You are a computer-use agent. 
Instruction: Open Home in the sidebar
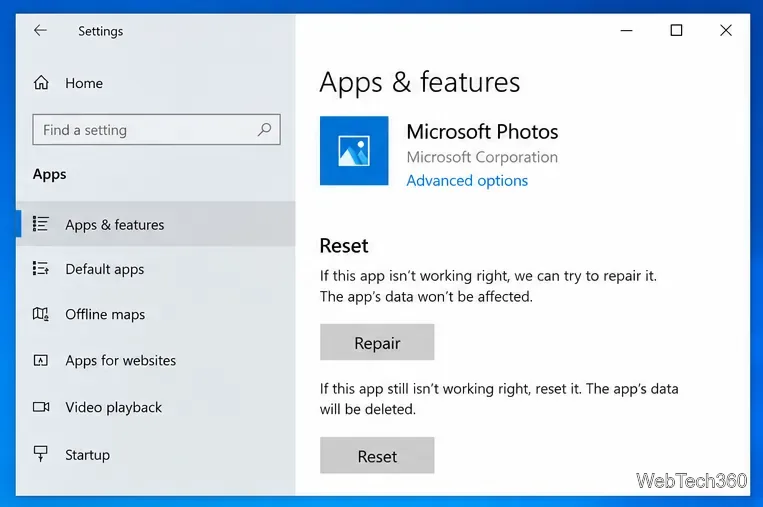(x=156, y=83)
